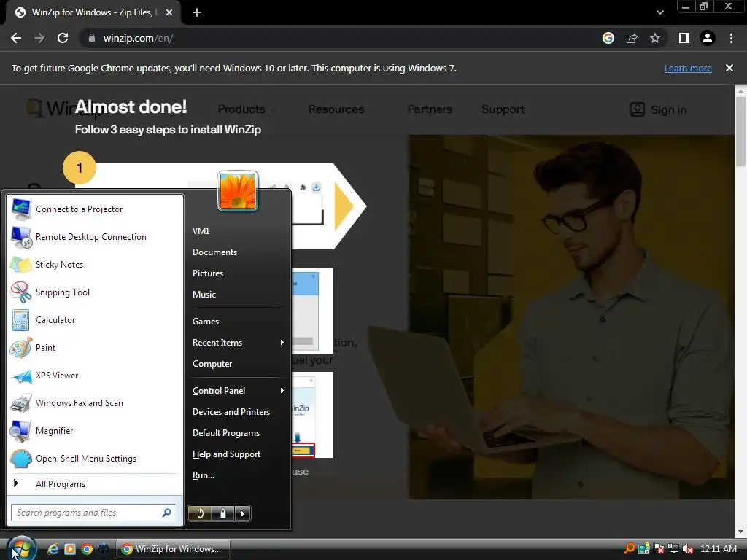Click the dark globe taskbar icon

coord(104,549)
